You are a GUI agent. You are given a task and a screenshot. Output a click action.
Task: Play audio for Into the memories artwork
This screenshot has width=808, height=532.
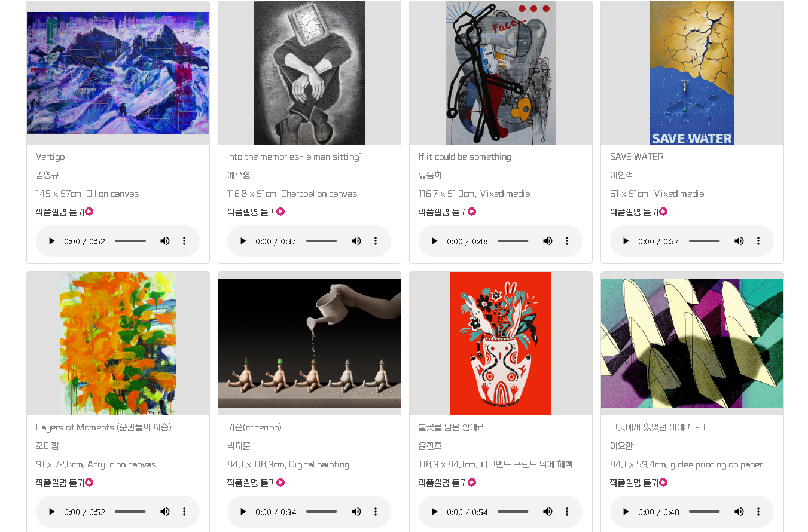pyautogui.click(x=243, y=241)
